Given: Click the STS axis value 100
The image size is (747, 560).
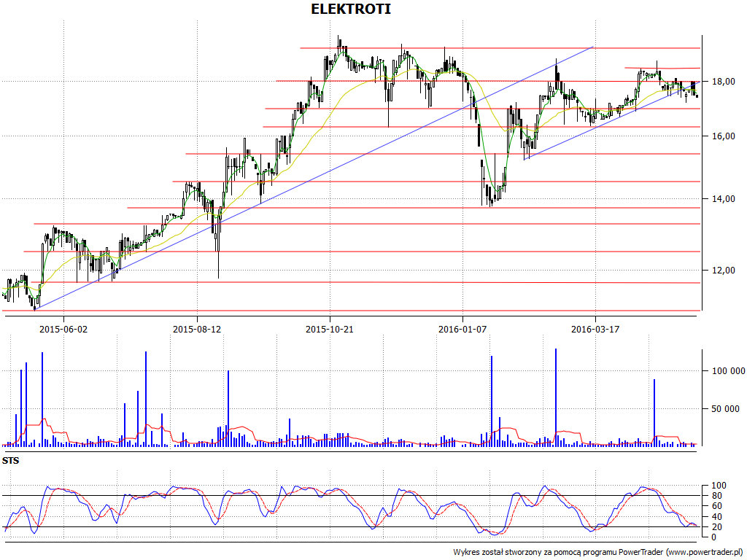Looking at the screenshot, I should click(x=719, y=486).
